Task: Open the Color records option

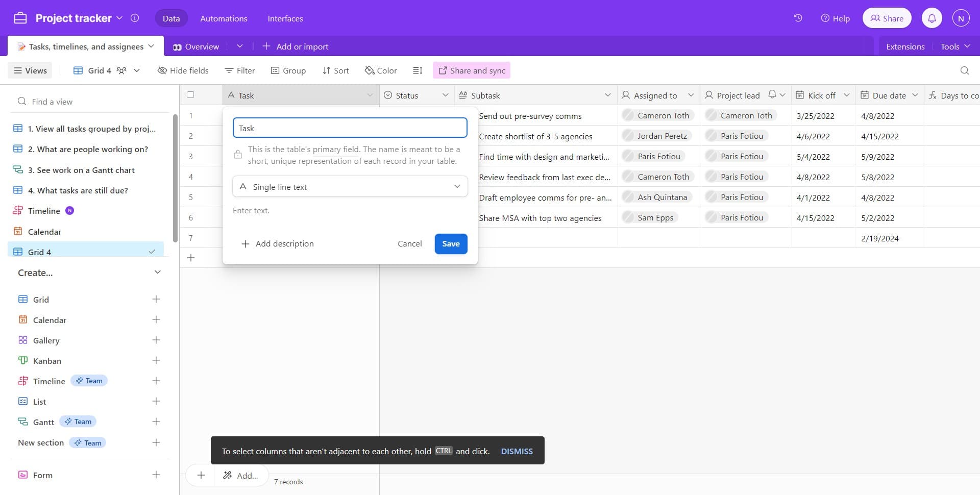Action: 381,70
